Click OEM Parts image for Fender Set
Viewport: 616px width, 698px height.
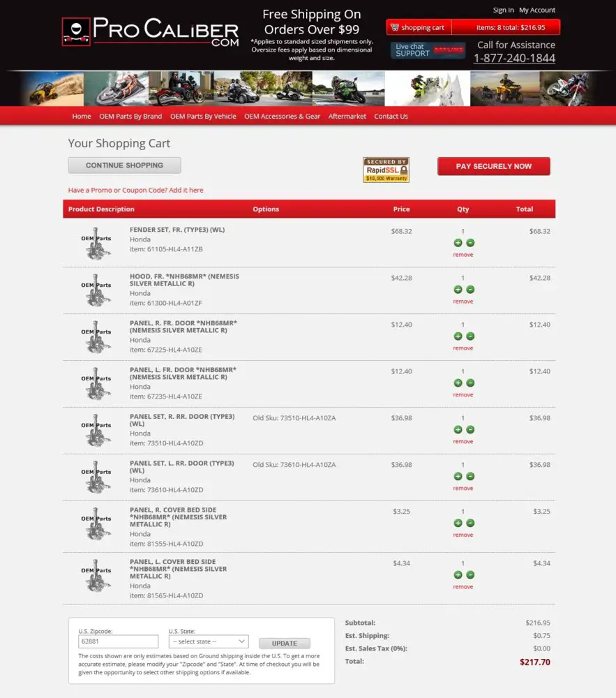coord(96,243)
